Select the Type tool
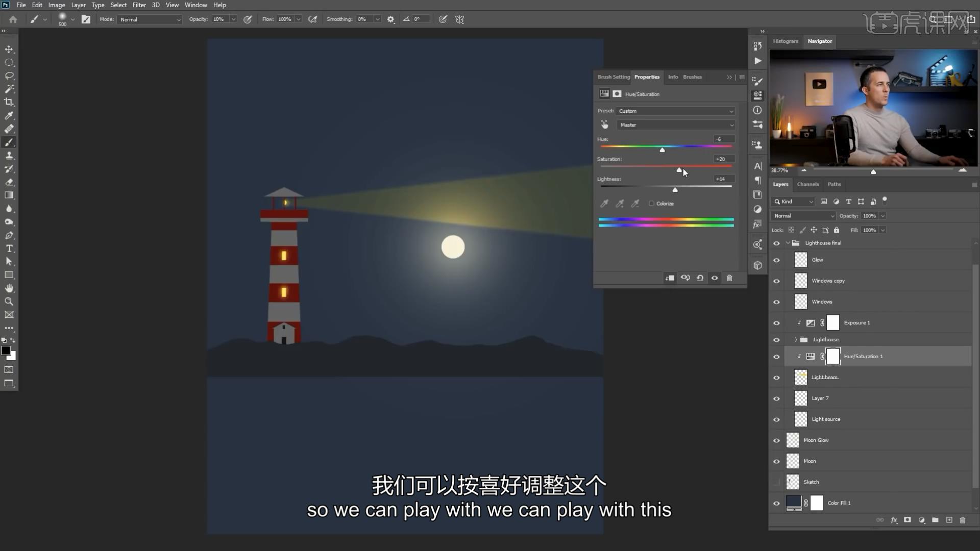Viewport: 980px width, 551px height. click(9, 248)
